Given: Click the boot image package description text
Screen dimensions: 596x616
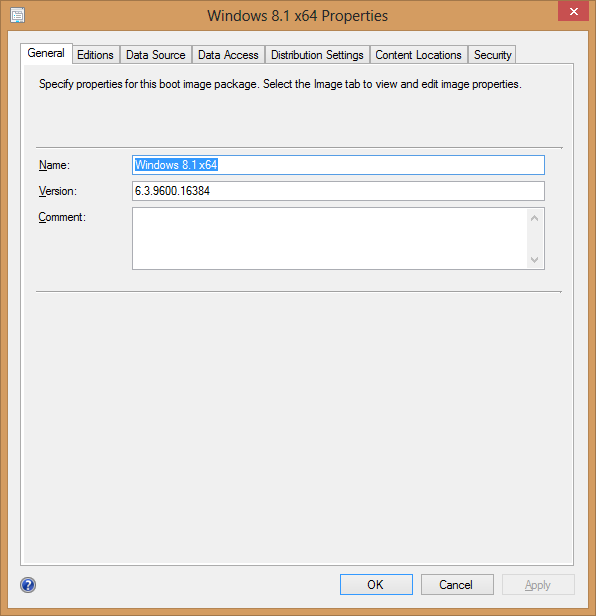Looking at the screenshot, I should (280, 84).
